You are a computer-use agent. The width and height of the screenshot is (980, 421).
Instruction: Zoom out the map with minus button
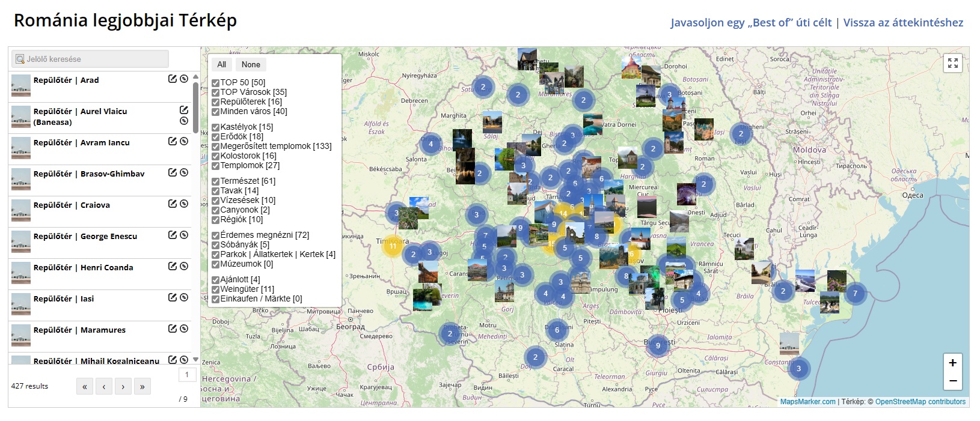click(952, 381)
